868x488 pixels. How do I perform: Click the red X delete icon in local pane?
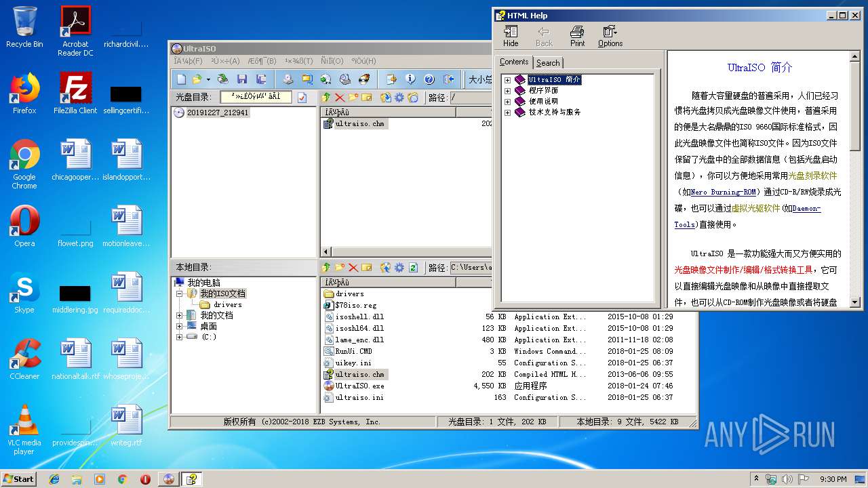click(x=353, y=268)
